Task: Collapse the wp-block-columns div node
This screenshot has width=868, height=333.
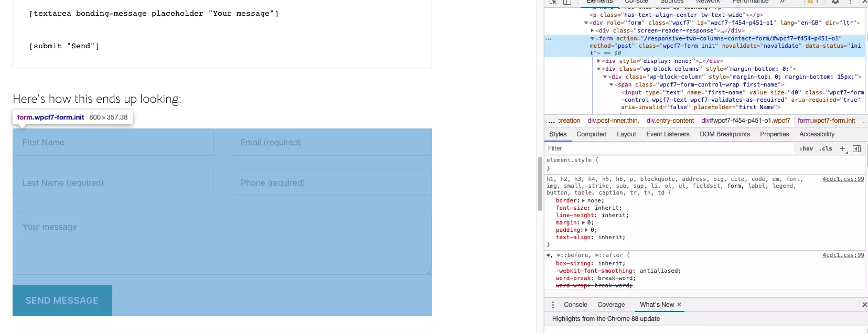Action: point(599,69)
